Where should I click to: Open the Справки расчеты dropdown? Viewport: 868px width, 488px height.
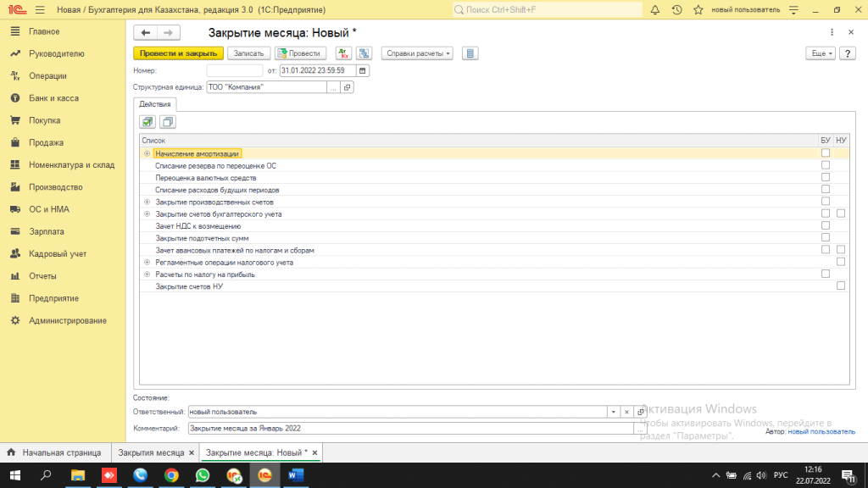coord(417,53)
